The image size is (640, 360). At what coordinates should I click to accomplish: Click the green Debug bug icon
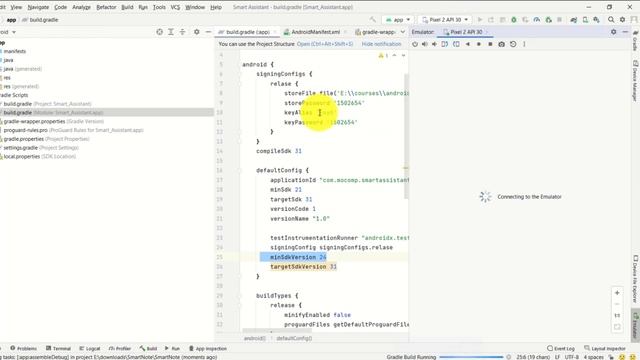point(514,20)
